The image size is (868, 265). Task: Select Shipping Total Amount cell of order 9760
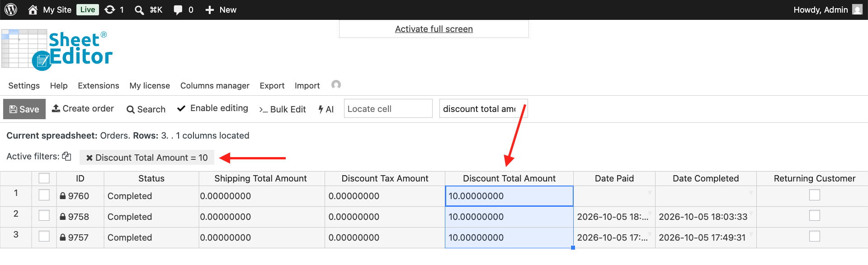click(262, 196)
